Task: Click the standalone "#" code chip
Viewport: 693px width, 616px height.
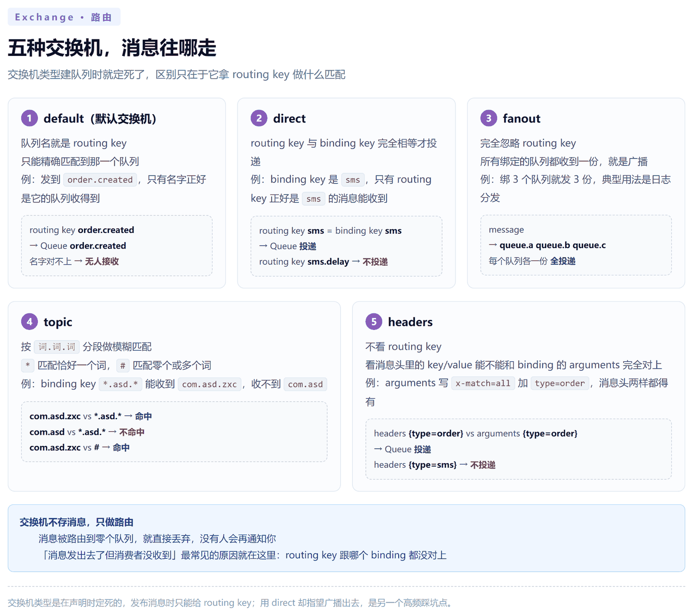Action: pyautogui.click(x=123, y=366)
